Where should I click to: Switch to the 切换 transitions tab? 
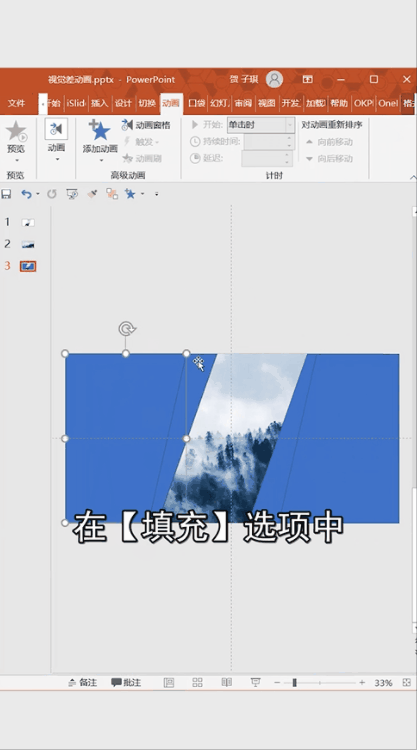[x=147, y=103]
